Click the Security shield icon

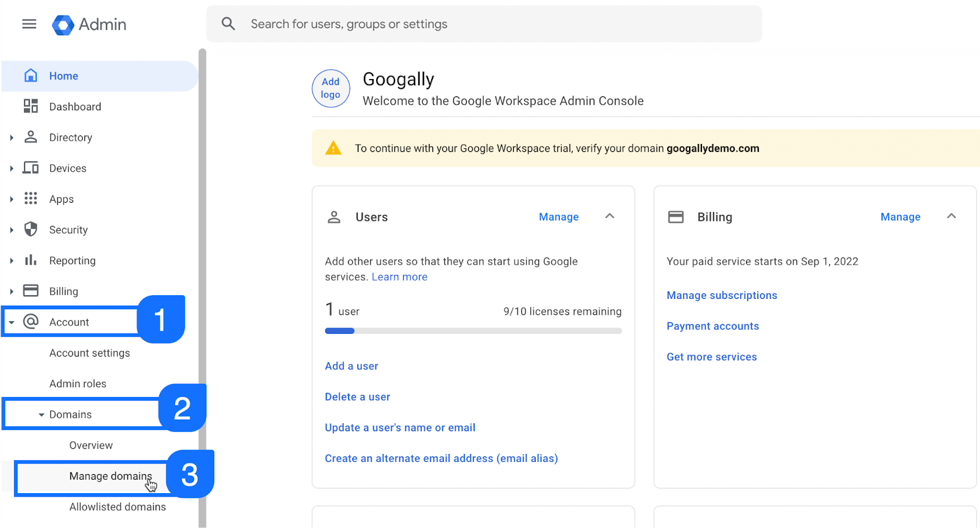pyautogui.click(x=31, y=229)
